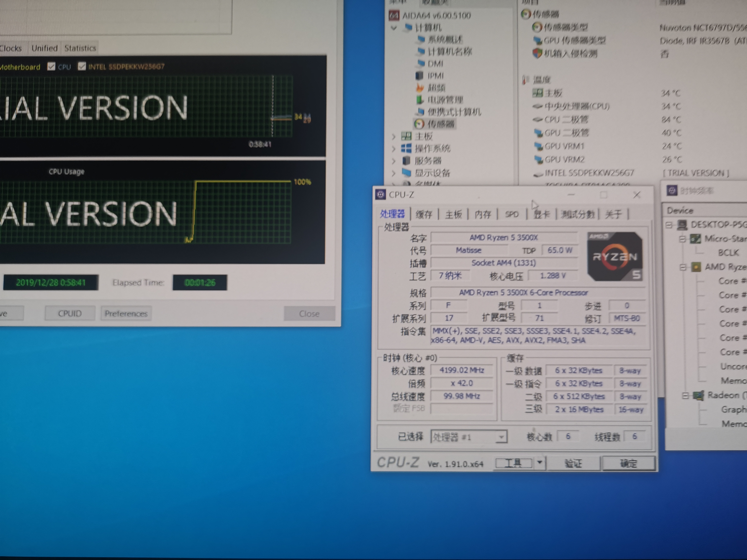The width and height of the screenshot is (747, 560).
Task: Switch to the Statistics tab
Action: (x=80, y=48)
